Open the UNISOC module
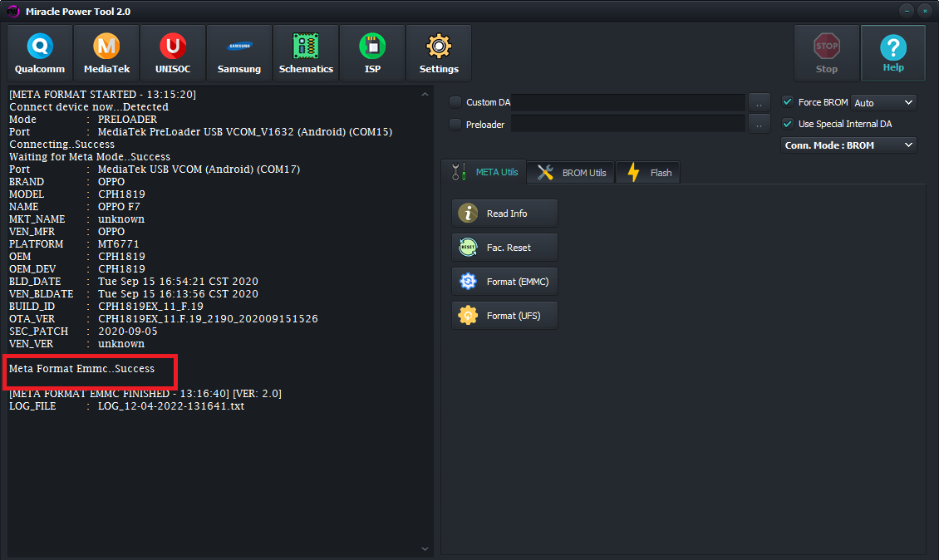Image resolution: width=939 pixels, height=560 pixels. coord(173,53)
